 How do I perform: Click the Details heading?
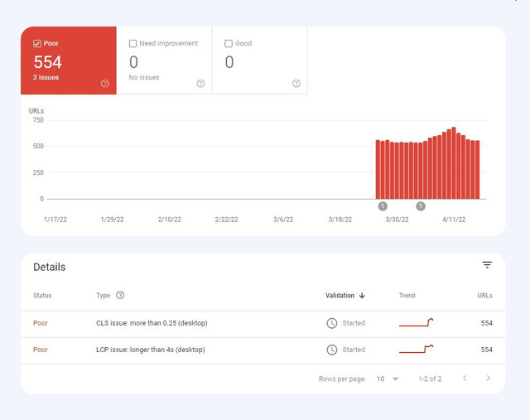(50, 267)
